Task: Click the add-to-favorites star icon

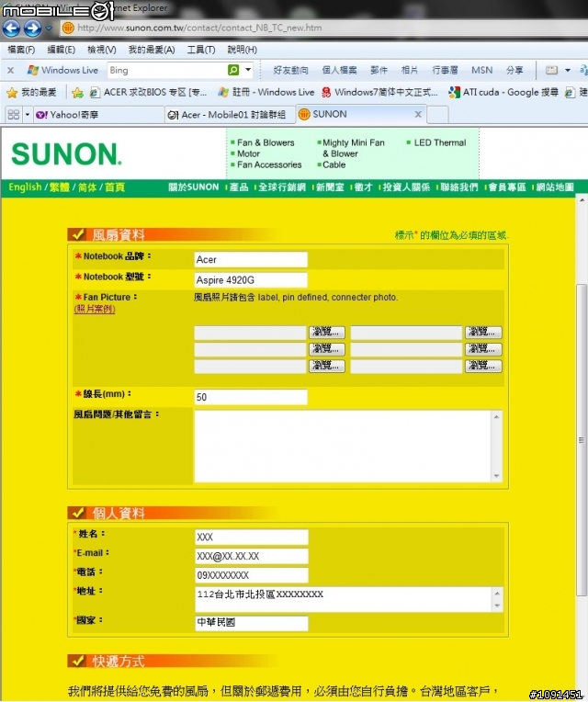Action: 77,93
